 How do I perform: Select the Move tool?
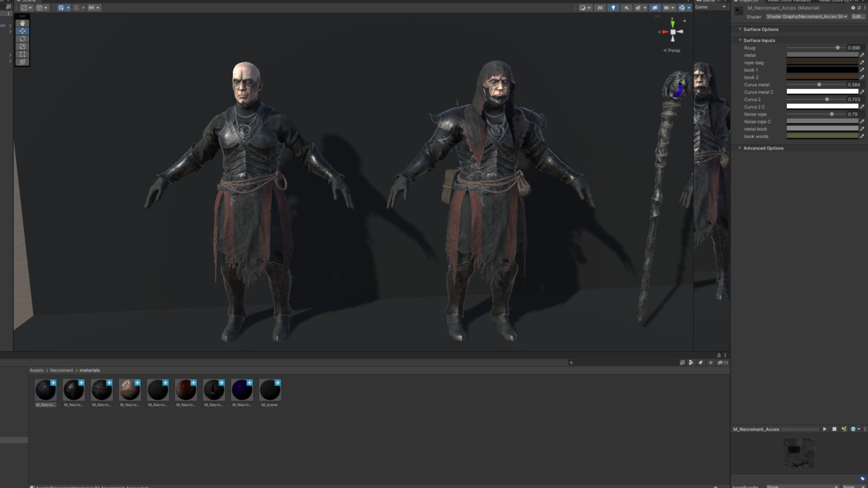[22, 31]
